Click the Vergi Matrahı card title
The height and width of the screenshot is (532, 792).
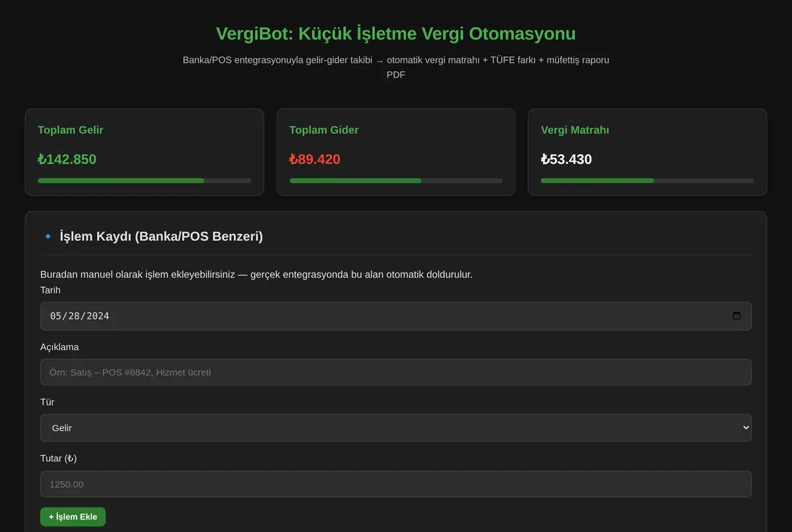(x=575, y=130)
